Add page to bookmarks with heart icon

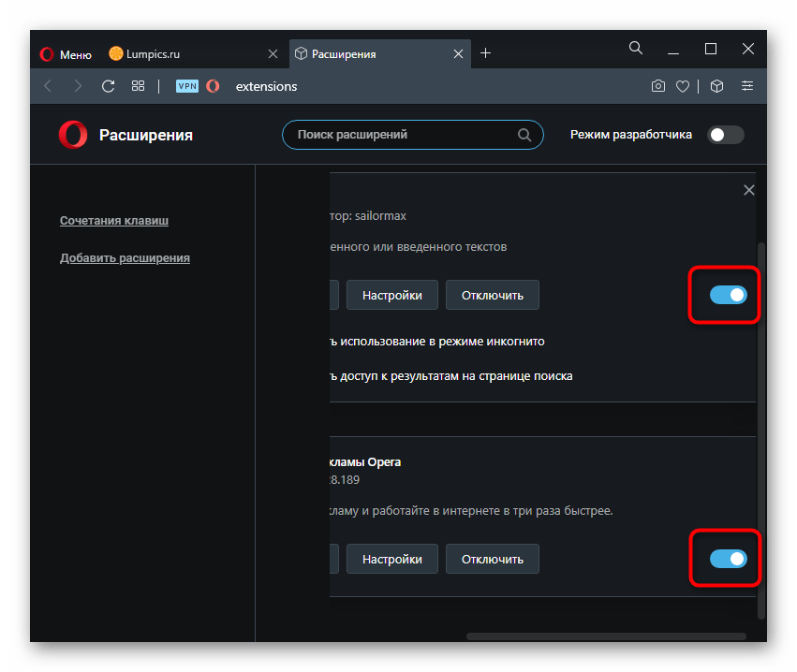click(683, 86)
